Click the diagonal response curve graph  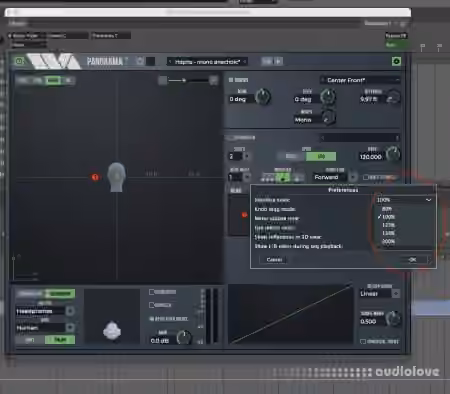pos(290,314)
